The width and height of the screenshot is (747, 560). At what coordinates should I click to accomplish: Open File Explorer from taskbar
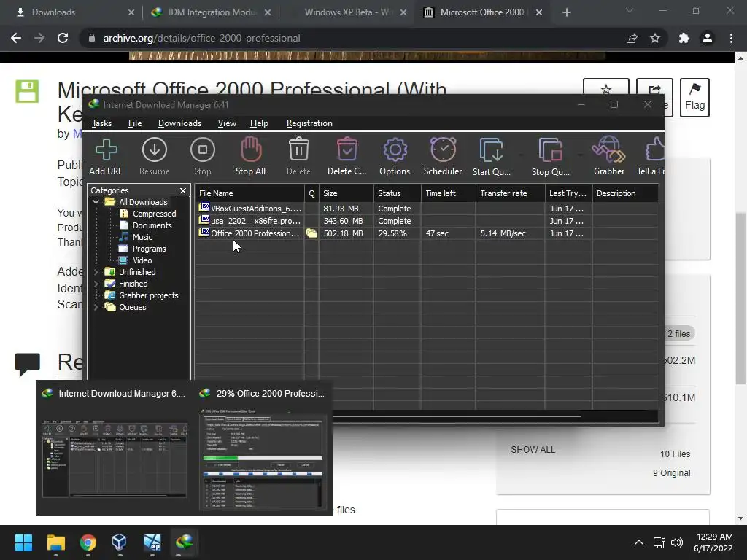[x=55, y=542]
